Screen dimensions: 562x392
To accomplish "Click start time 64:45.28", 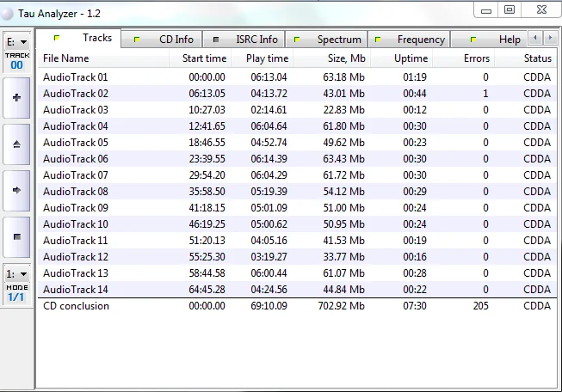I will click(207, 290).
